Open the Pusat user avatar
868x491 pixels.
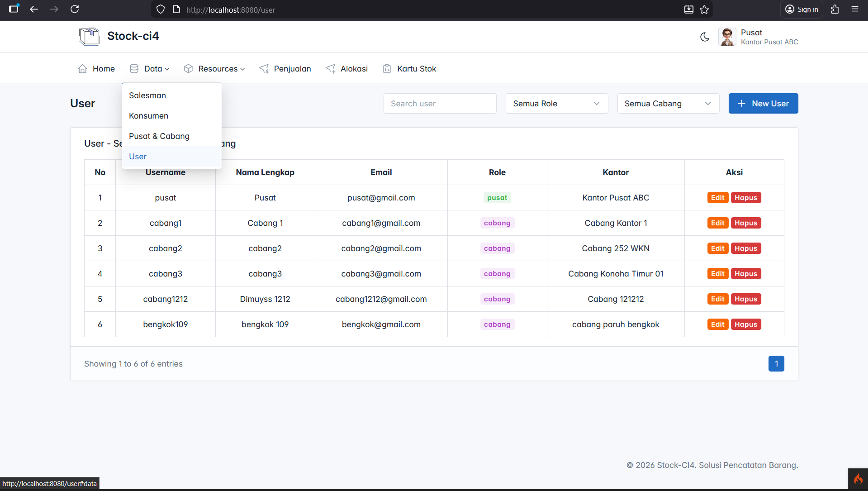click(727, 37)
